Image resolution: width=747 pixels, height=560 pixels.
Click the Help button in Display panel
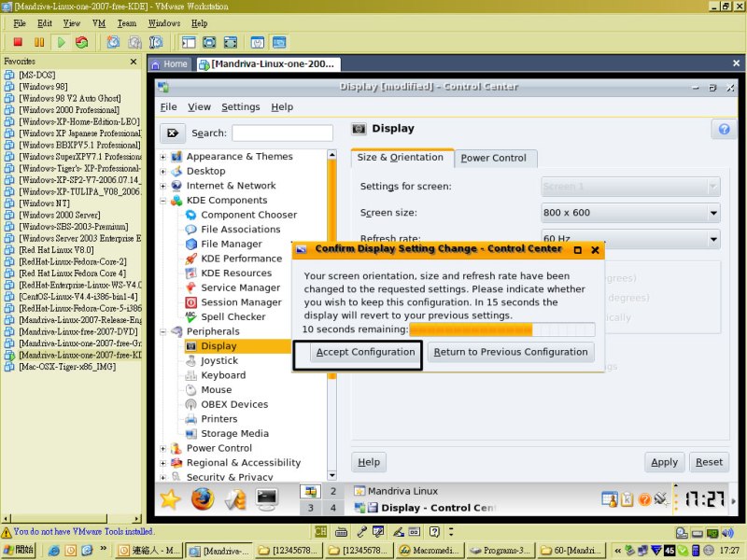(369, 462)
